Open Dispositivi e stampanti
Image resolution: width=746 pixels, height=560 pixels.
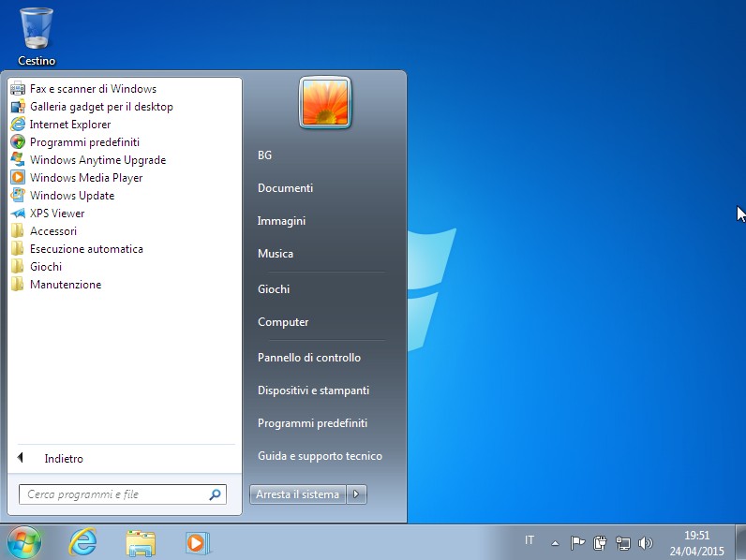[313, 391]
